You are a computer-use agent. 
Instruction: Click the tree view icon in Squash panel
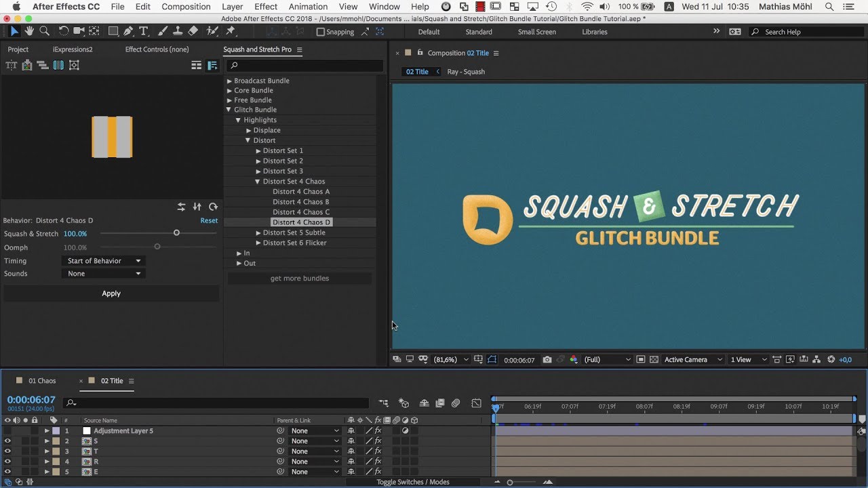[212, 65]
